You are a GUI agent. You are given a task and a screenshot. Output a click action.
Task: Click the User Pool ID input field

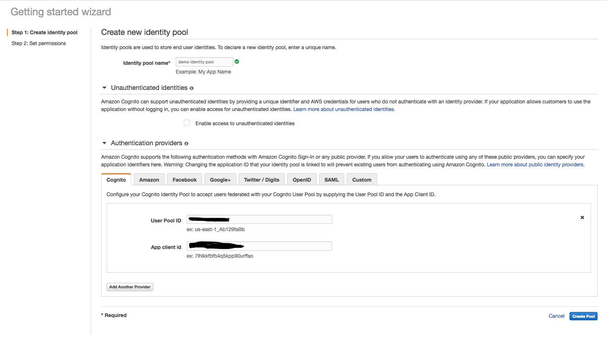coord(259,219)
